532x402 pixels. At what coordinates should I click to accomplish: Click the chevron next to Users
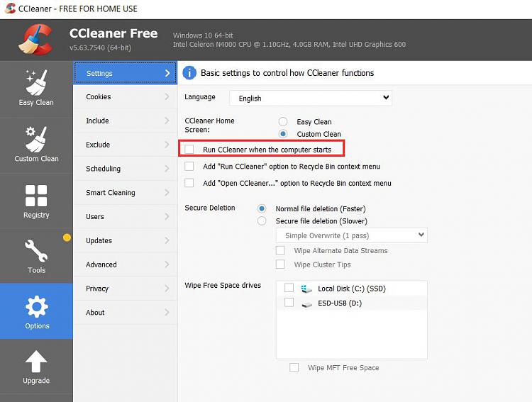tap(167, 216)
